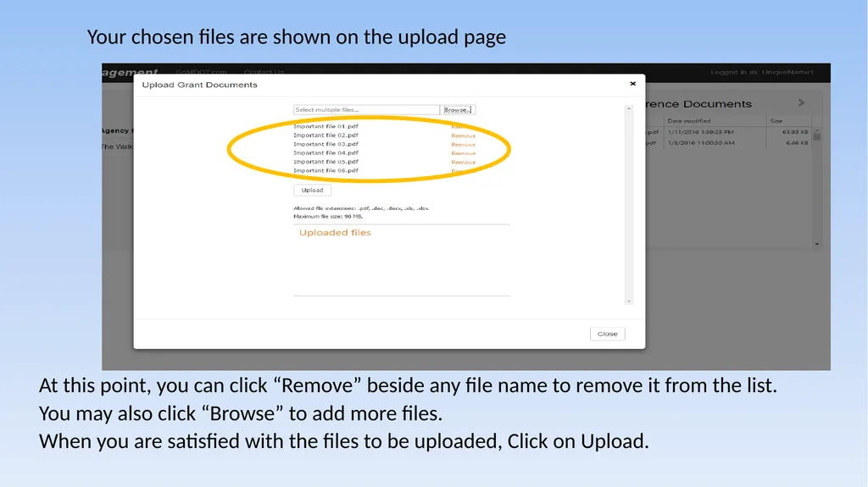Close the Upload Grant Documents dialog with X
868x487 pixels.
[x=632, y=84]
